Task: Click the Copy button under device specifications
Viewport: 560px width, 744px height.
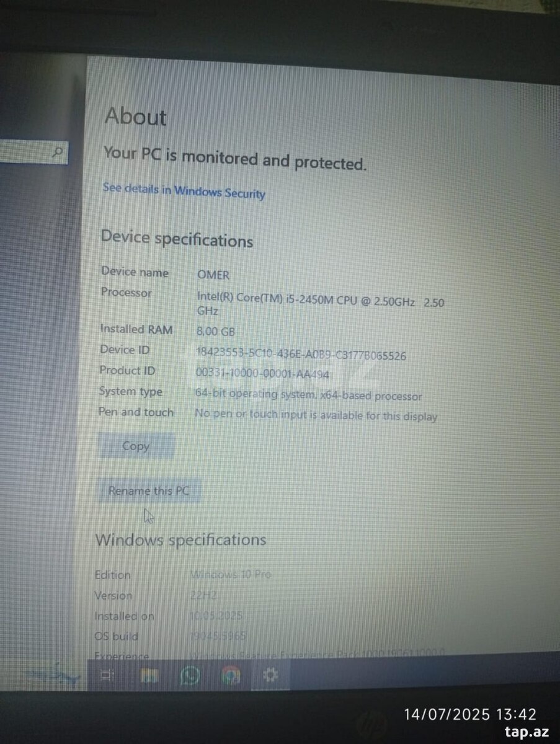Action: pos(136,446)
